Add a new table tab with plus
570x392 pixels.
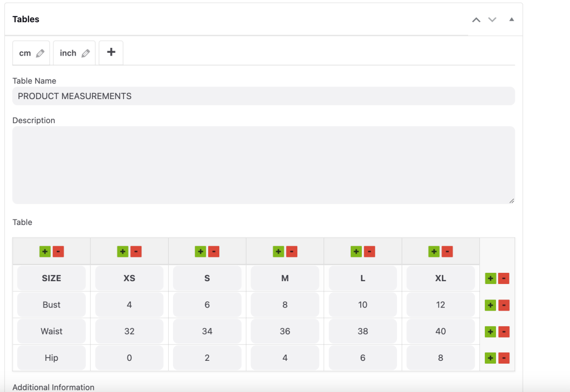point(111,52)
